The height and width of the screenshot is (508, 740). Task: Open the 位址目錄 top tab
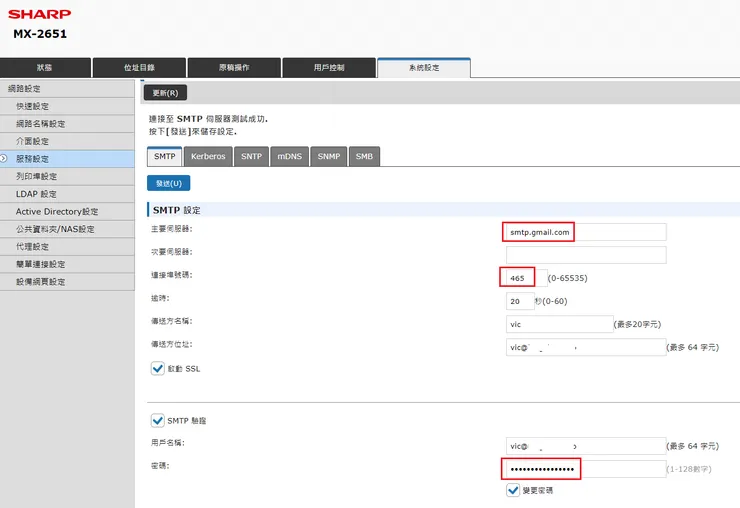click(x=139, y=68)
